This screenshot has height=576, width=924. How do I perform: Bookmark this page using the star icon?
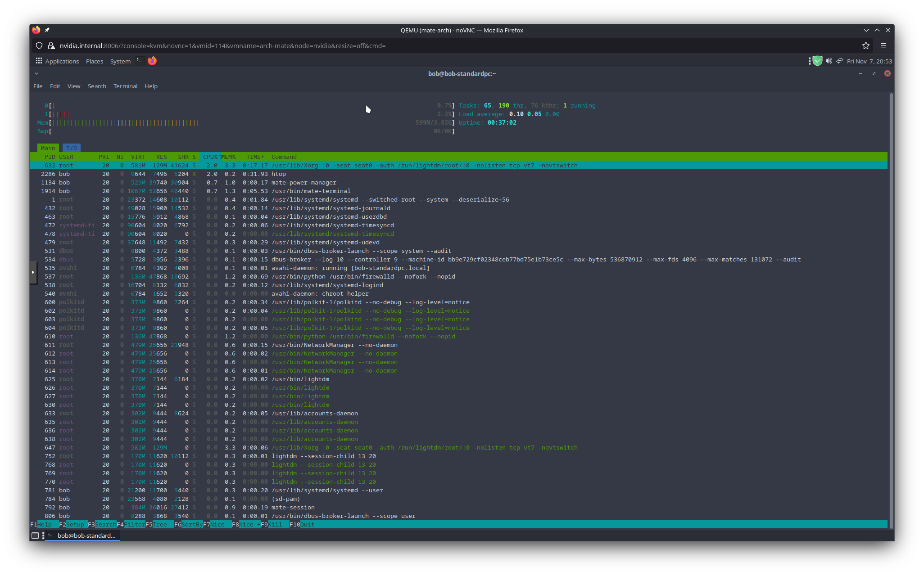(x=865, y=45)
